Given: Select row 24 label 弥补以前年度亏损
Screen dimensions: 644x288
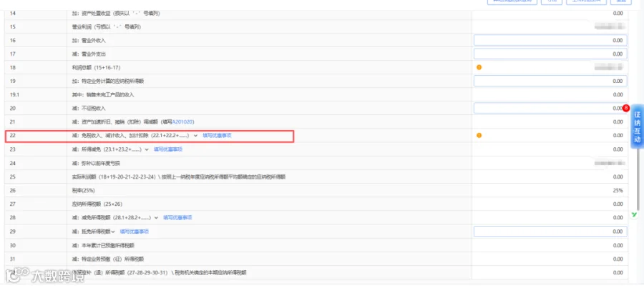Looking at the screenshot, I should point(96,163).
